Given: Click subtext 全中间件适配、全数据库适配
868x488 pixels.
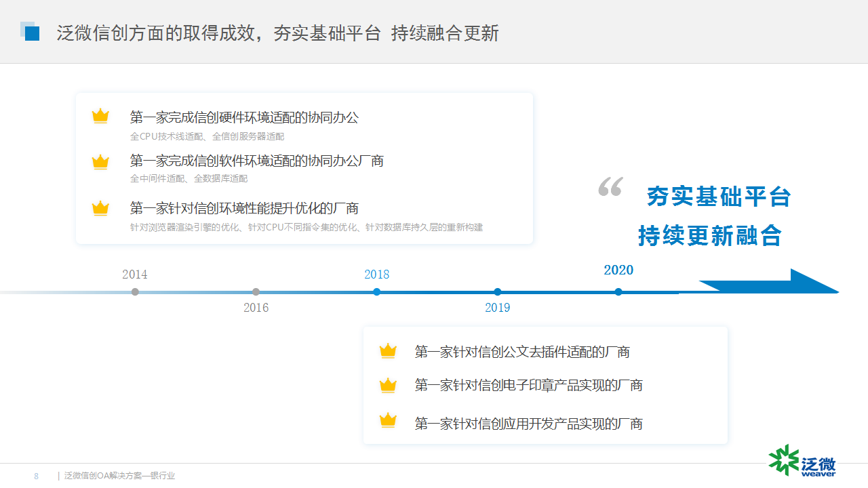Looking at the screenshot, I should [x=189, y=179].
